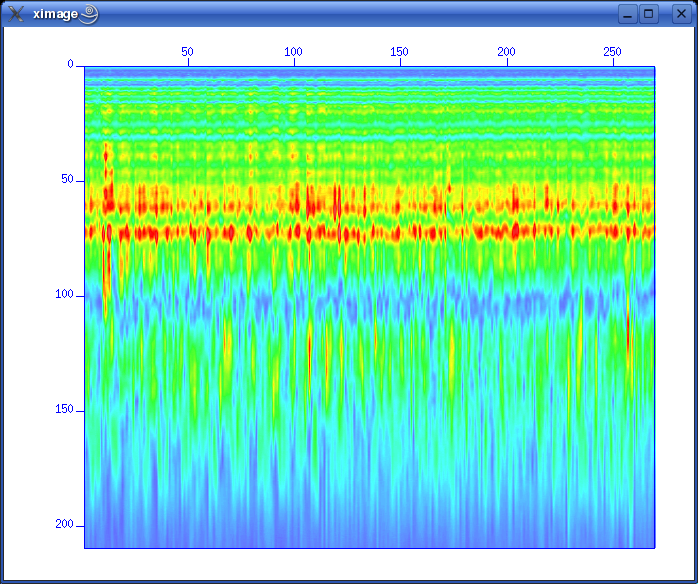Screen dimensions: 698x584
Task: Click the swirl icon beside ximage title
Action: 89,13
